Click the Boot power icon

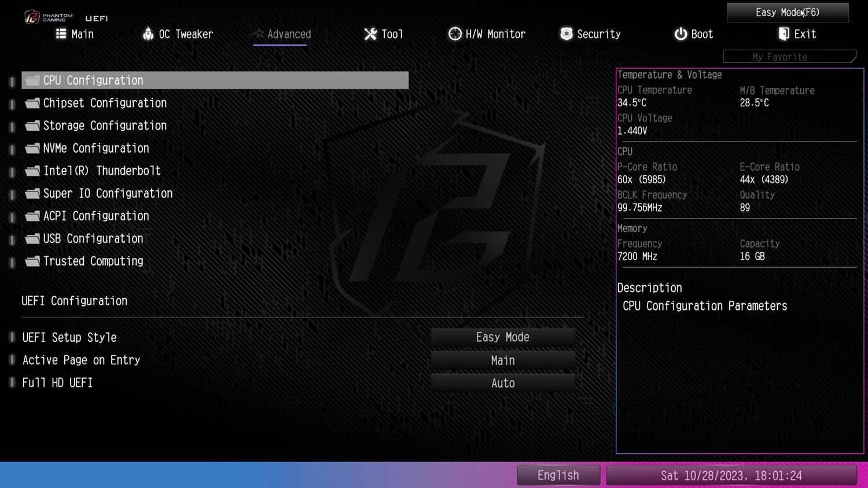pyautogui.click(x=681, y=34)
